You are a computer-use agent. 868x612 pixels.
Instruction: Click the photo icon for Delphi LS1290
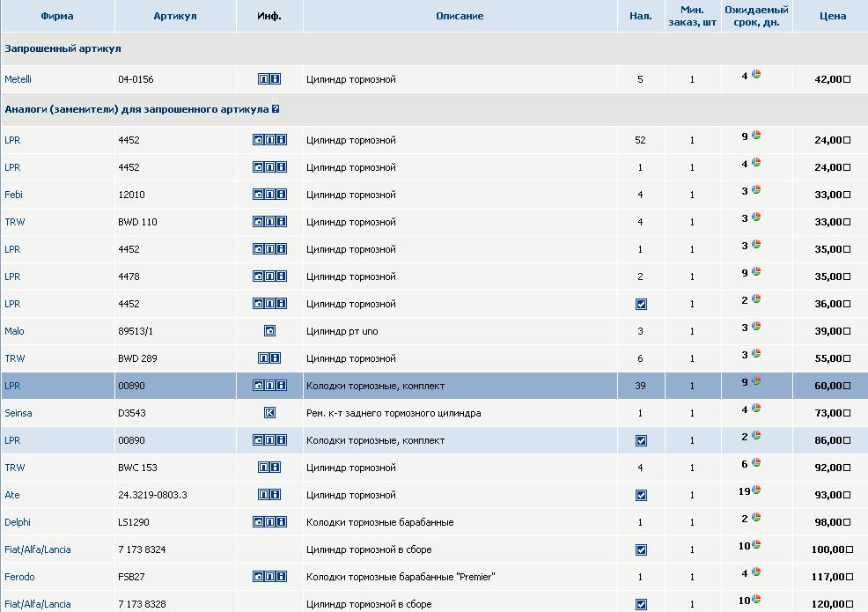point(258,522)
